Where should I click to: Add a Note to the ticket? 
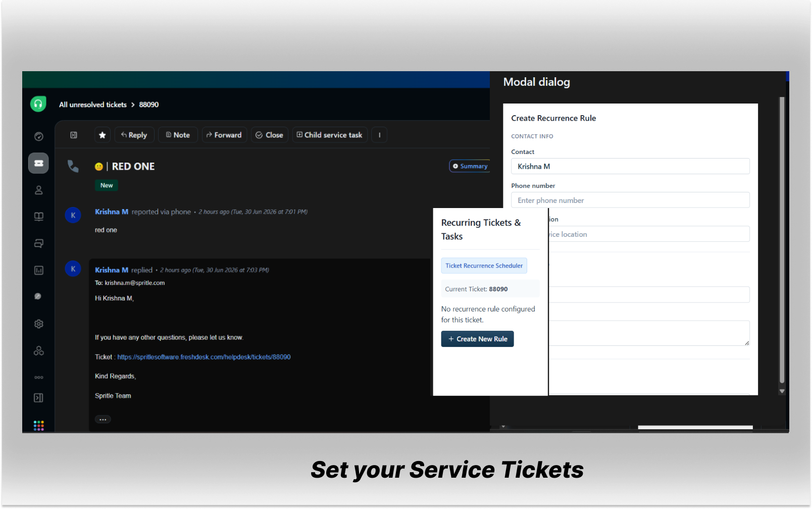click(x=178, y=135)
